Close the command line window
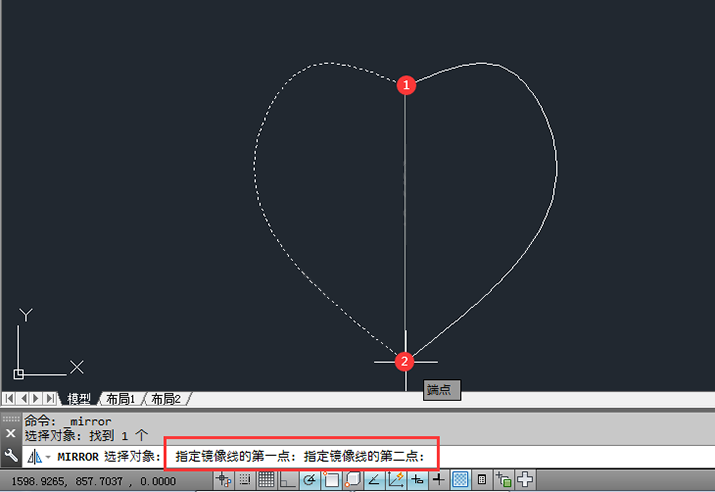This screenshot has width=715, height=492. [11, 433]
